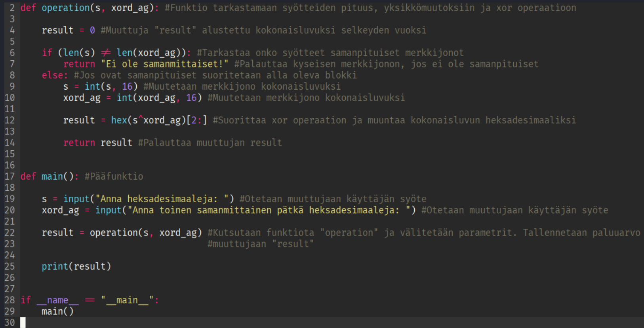Click the print(result) statement
This screenshot has width=644, height=328.
click(76, 267)
